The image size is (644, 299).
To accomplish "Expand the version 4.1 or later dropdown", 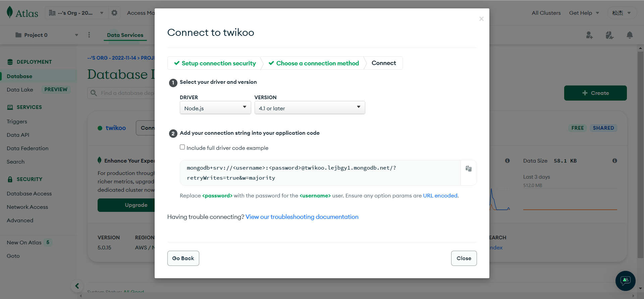I will (x=310, y=108).
